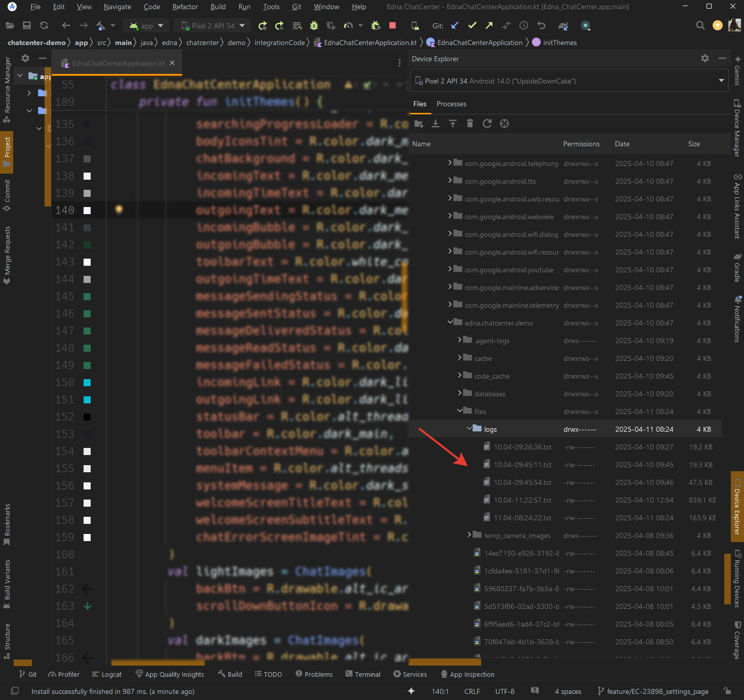Click the cyan color swatch on line 150

click(87, 383)
